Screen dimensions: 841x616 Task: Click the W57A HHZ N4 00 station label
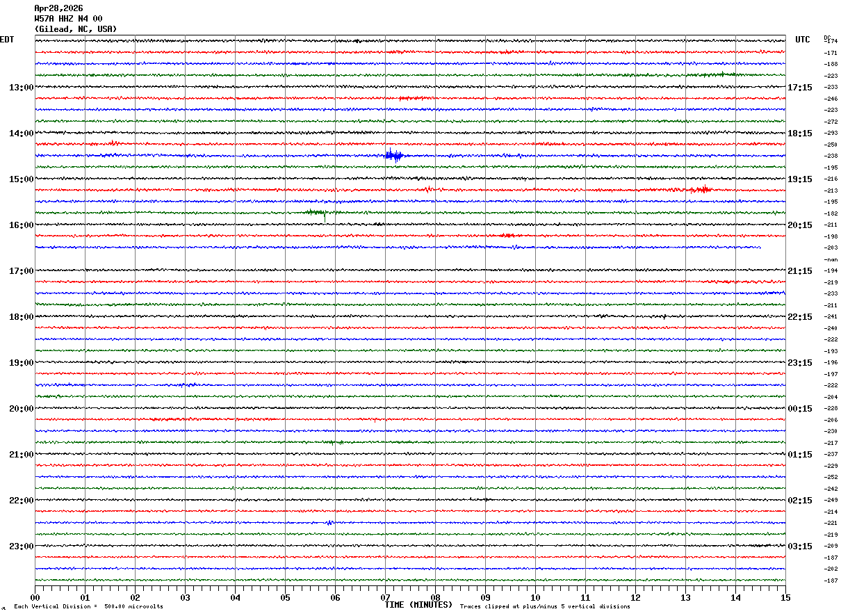coord(68,19)
